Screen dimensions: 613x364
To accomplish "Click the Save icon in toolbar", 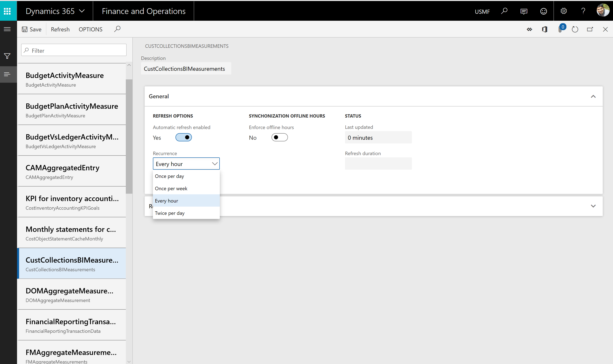I will (25, 29).
